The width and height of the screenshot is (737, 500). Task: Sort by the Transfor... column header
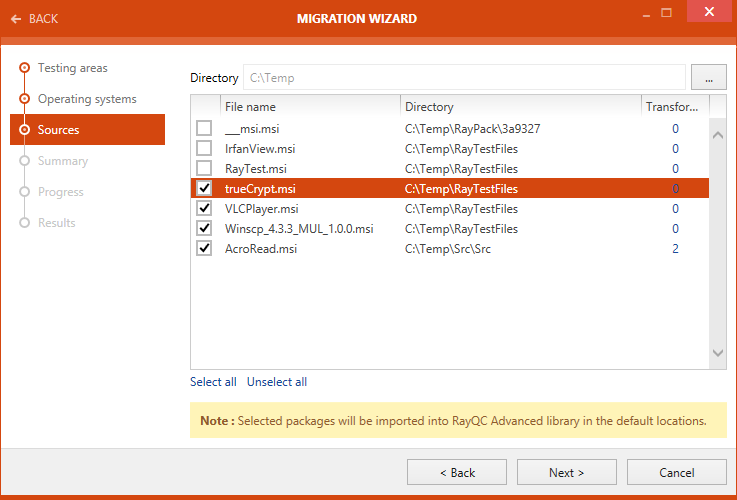[675, 107]
